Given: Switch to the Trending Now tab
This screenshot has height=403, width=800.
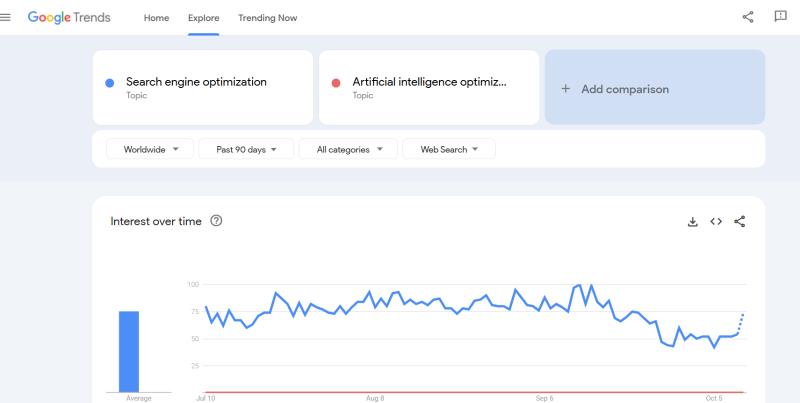Looking at the screenshot, I should [267, 18].
